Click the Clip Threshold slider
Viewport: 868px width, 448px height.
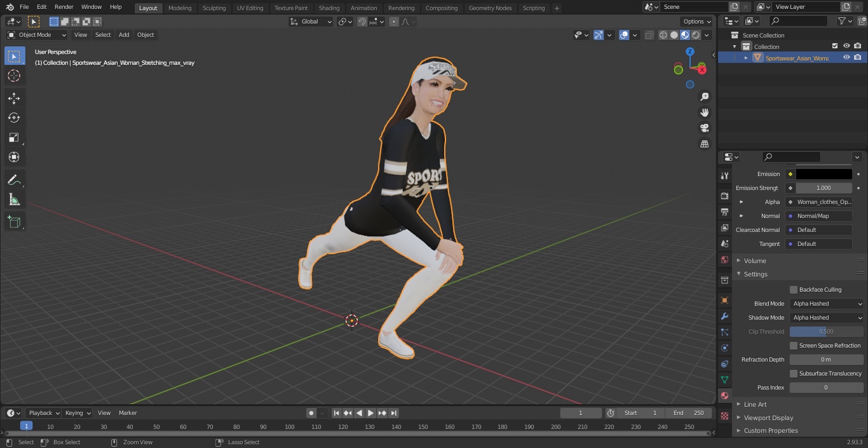[x=827, y=332]
